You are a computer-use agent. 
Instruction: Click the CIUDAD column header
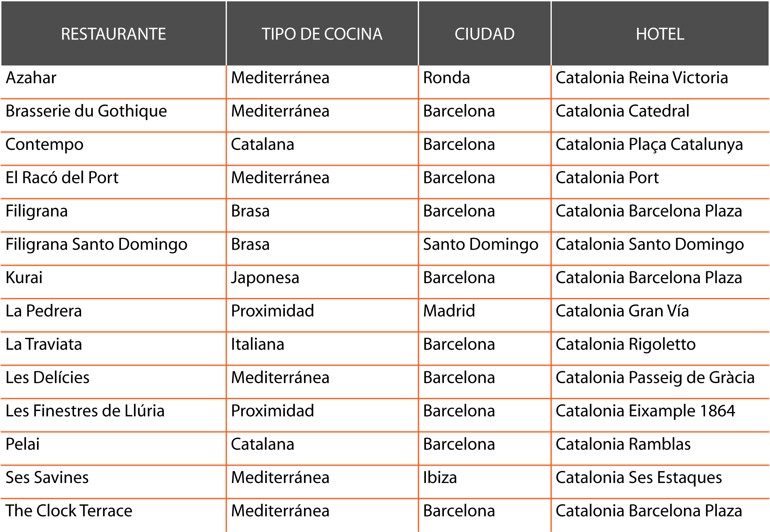point(484,34)
